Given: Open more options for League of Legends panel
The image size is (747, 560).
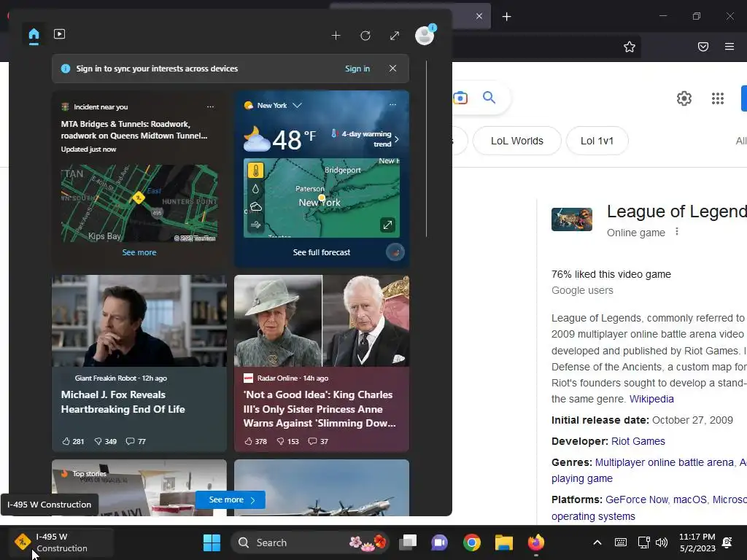Looking at the screenshot, I should (x=677, y=232).
